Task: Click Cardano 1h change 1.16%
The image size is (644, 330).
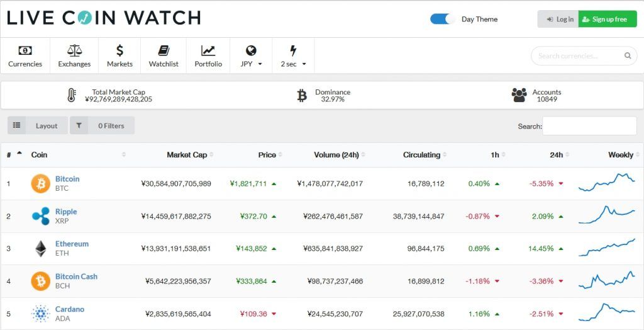Action: pyautogui.click(x=479, y=314)
